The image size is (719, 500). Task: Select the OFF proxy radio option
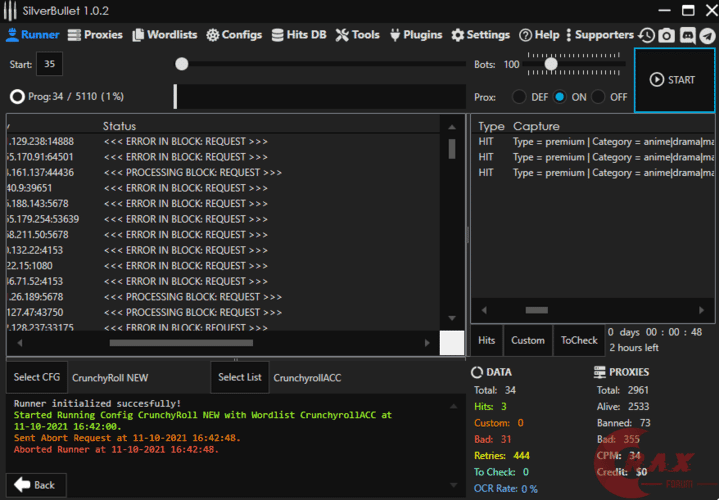coord(598,97)
